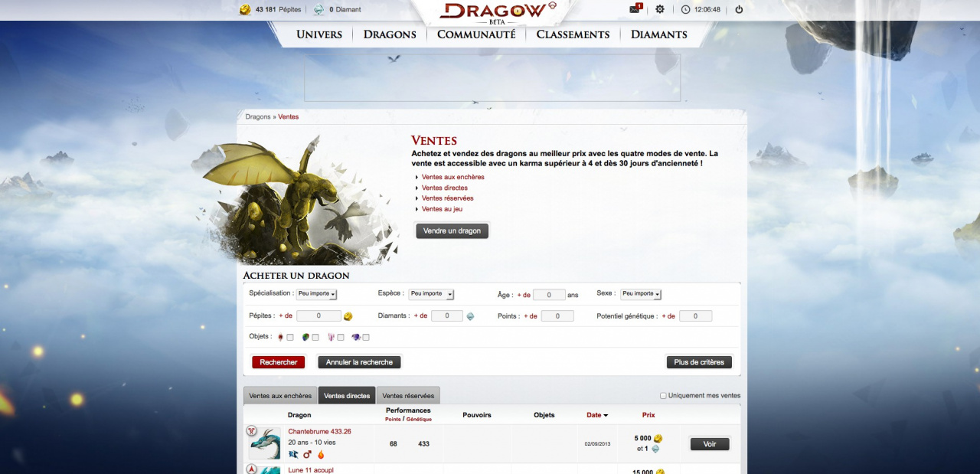Open the Diamants menu
Screen dimensions: 980x474
coord(659,34)
